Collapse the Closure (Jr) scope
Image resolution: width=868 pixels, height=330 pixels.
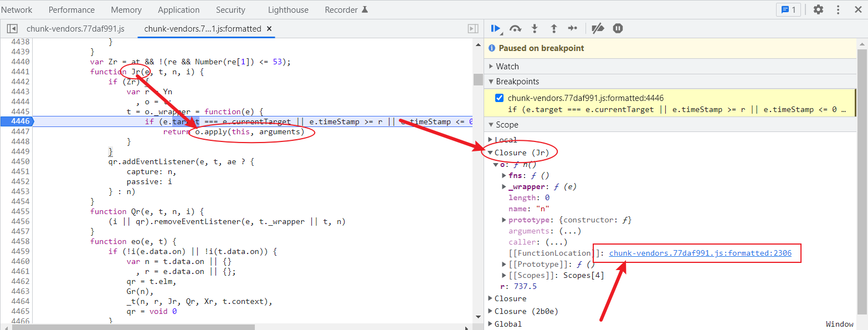pos(490,153)
